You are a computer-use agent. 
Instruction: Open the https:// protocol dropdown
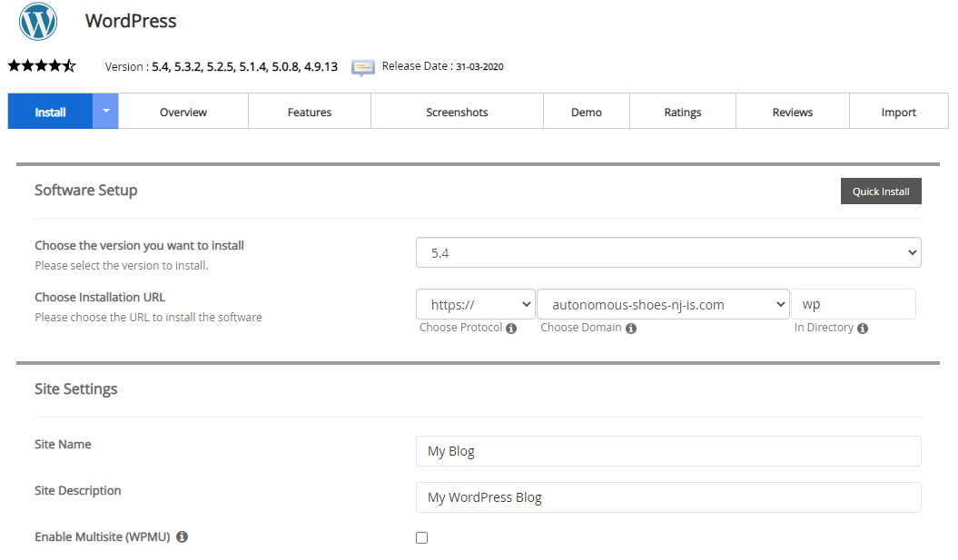coord(475,304)
